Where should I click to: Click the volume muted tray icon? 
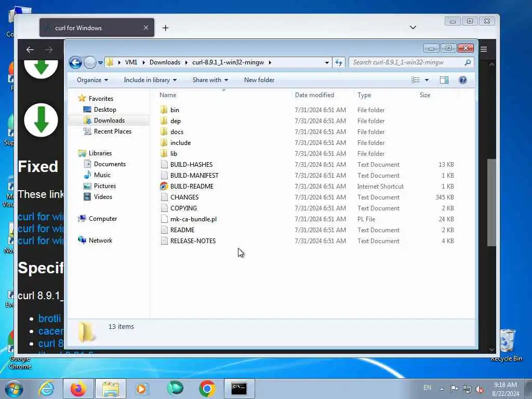pos(480,389)
